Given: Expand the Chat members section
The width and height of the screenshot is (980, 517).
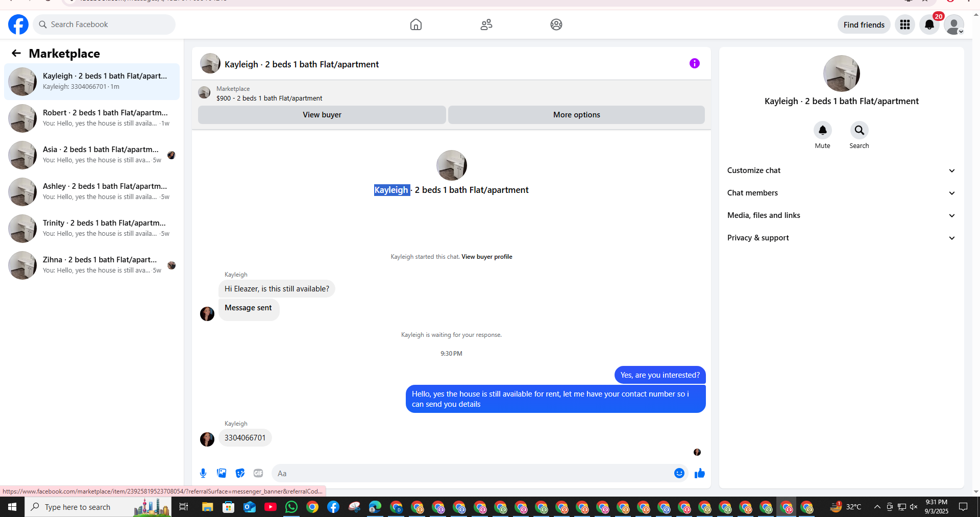Looking at the screenshot, I should point(841,193).
